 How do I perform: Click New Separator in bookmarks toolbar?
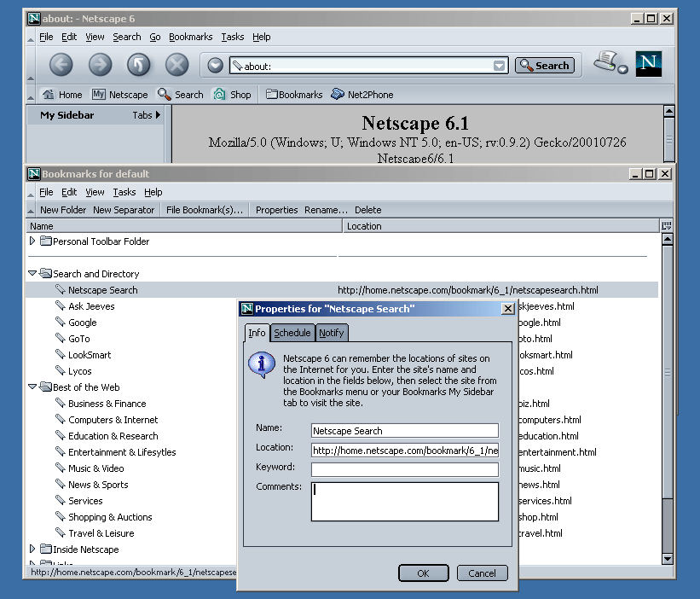[124, 210]
